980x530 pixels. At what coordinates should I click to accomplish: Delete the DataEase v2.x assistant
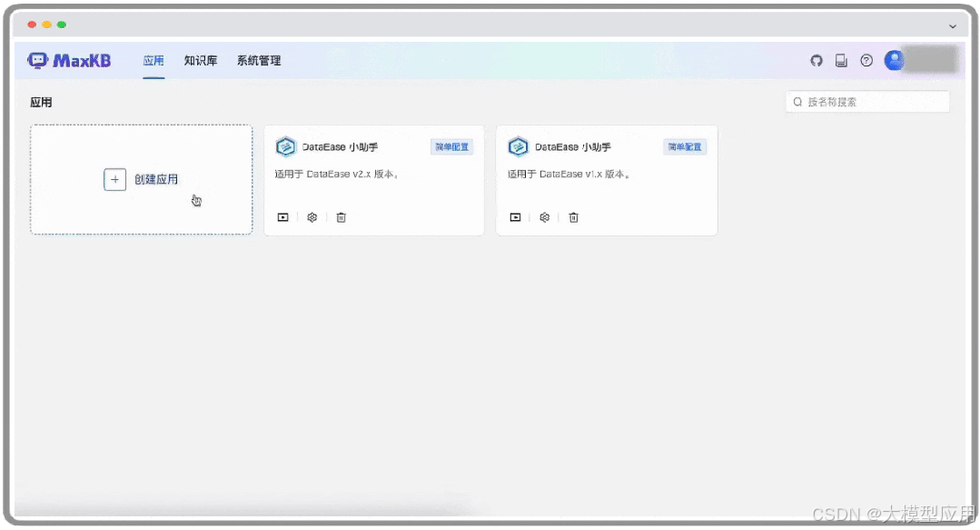tap(342, 217)
